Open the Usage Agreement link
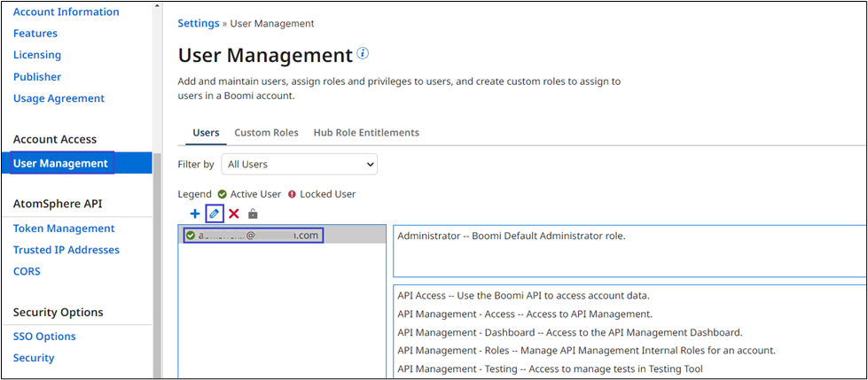This screenshot has height=380, width=868. 59,98
